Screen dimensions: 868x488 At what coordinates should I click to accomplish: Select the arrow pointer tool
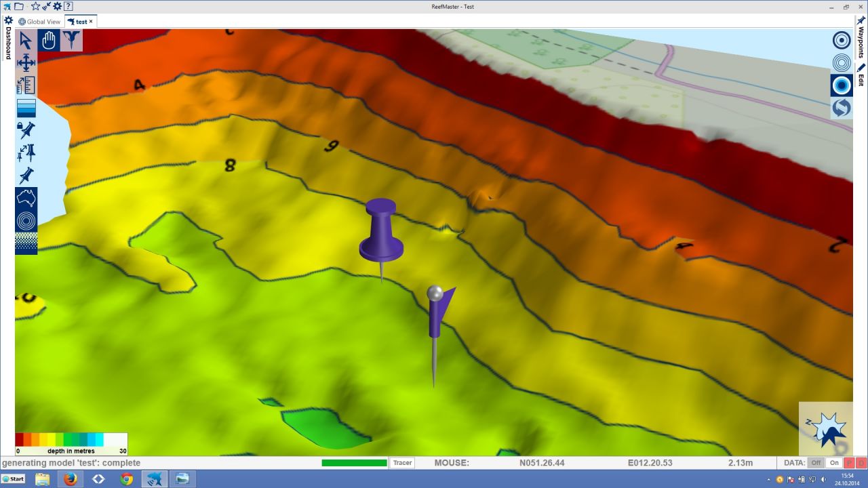[x=26, y=41]
